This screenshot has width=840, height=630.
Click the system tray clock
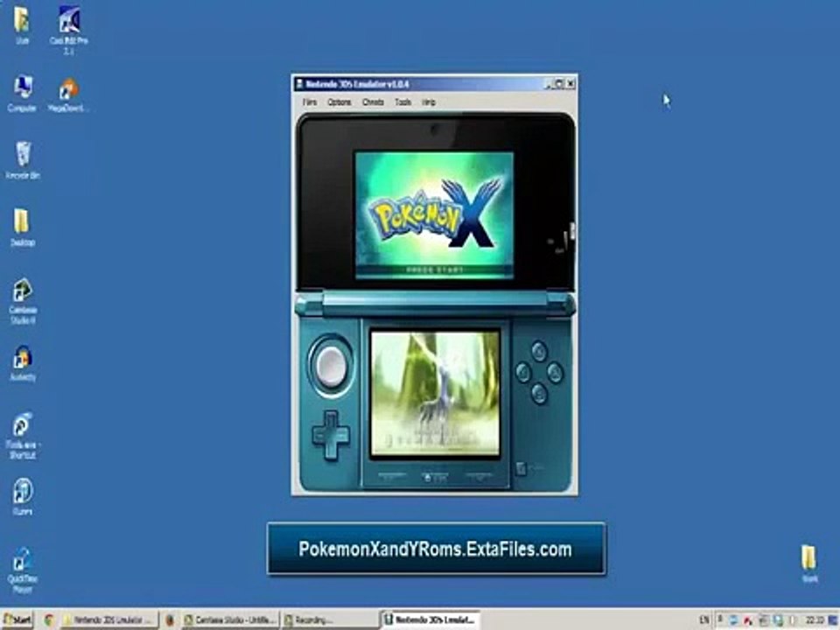pyautogui.click(x=815, y=619)
